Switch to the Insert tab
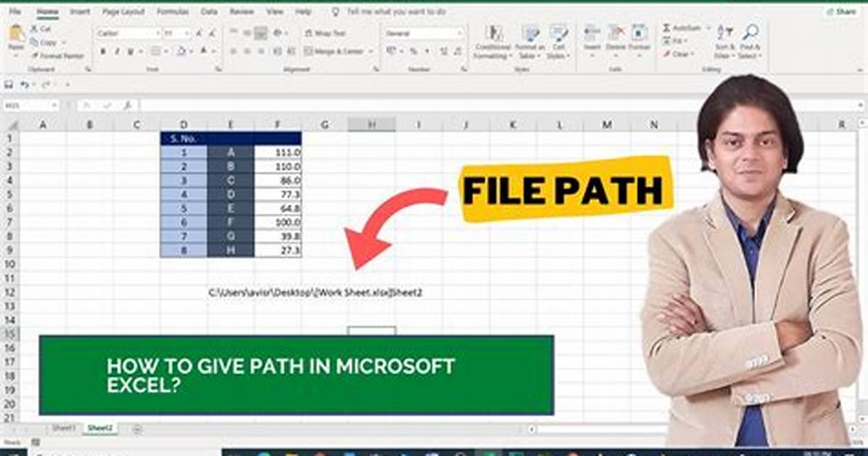 coord(80,12)
